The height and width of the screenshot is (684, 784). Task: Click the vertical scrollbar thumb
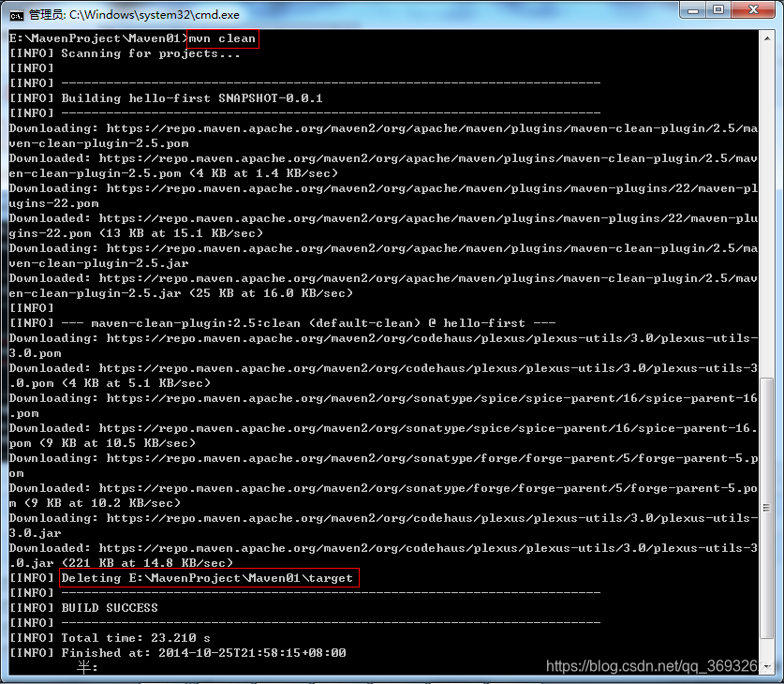pos(766,508)
